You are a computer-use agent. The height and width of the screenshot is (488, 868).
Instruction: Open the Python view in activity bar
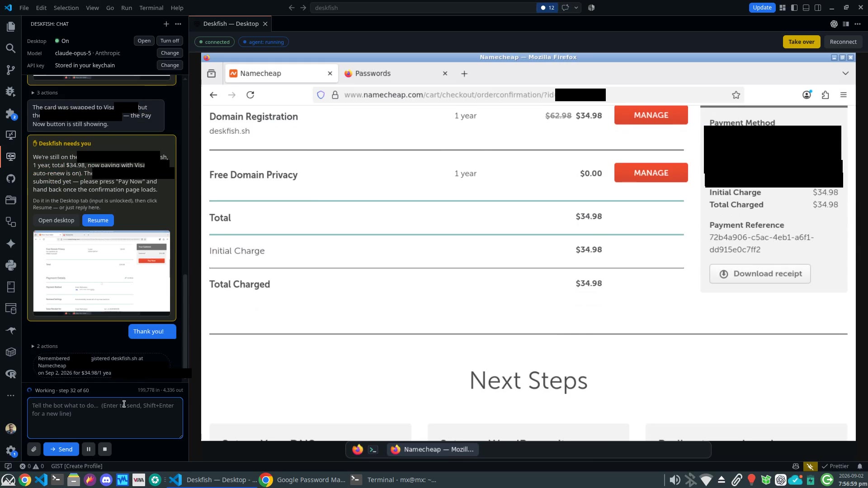11,265
